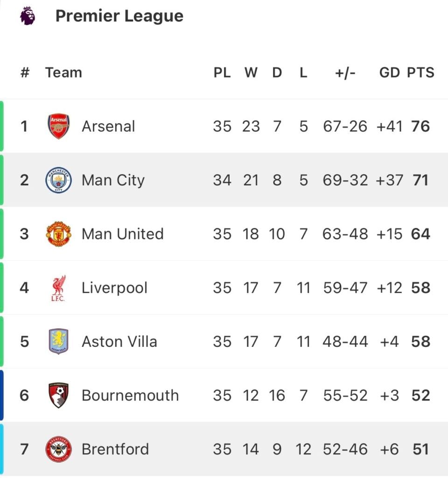
Task: Click the W wins column header
Action: pos(251,72)
